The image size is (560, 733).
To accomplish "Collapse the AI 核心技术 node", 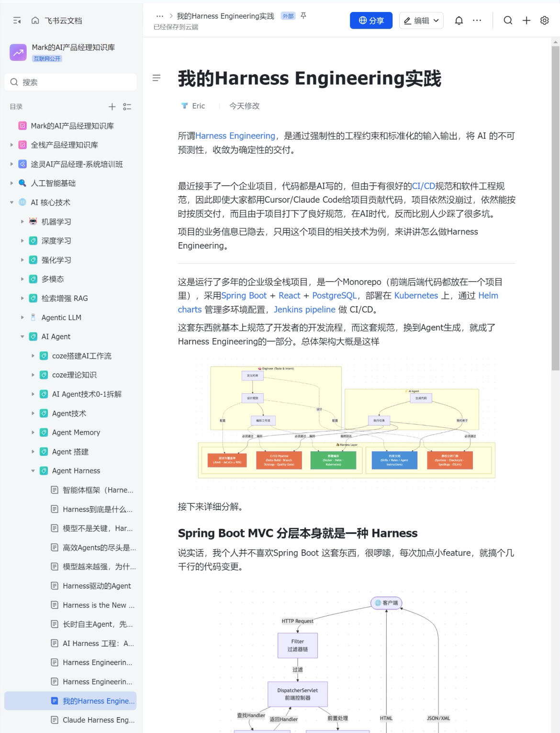I will (x=11, y=202).
